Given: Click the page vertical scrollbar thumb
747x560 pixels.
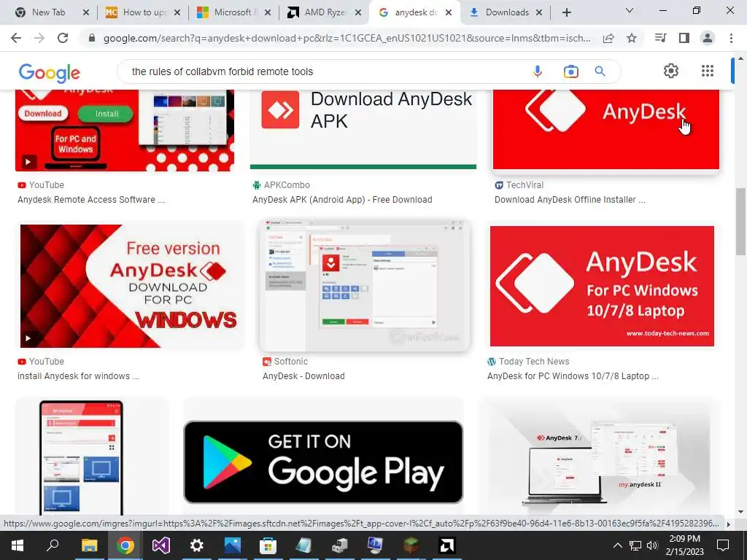Looking at the screenshot, I should [x=740, y=222].
